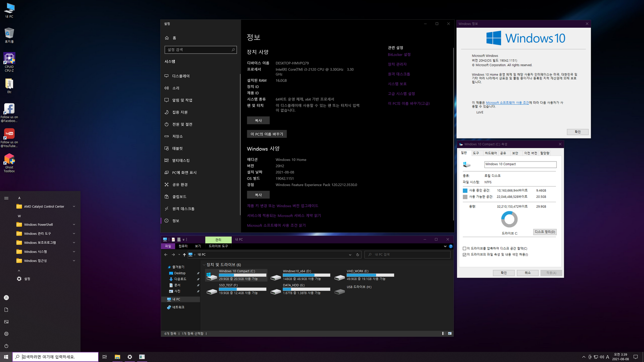Open the Facebook follow shortcut icon
Viewport: 644px width, 362px height.
9,113
